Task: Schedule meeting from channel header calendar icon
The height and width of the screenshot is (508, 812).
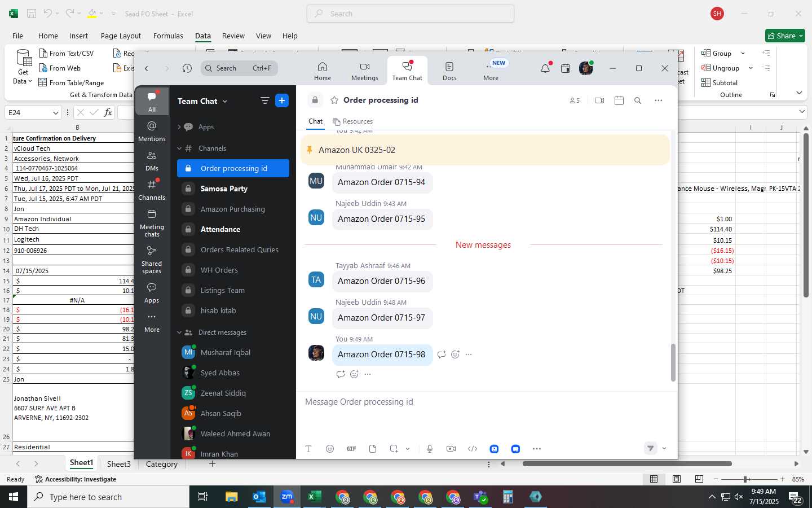Action: point(619,100)
